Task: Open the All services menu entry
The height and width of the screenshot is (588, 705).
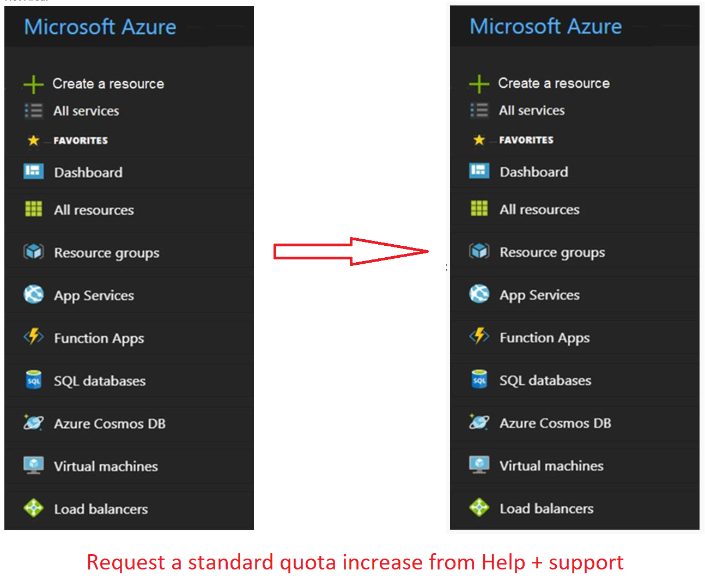Action: (86, 111)
